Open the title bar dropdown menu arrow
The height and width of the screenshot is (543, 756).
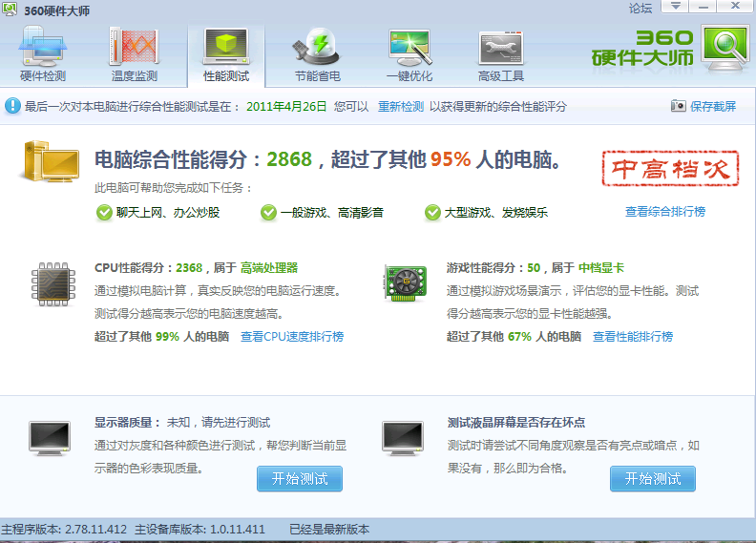tap(676, 7)
